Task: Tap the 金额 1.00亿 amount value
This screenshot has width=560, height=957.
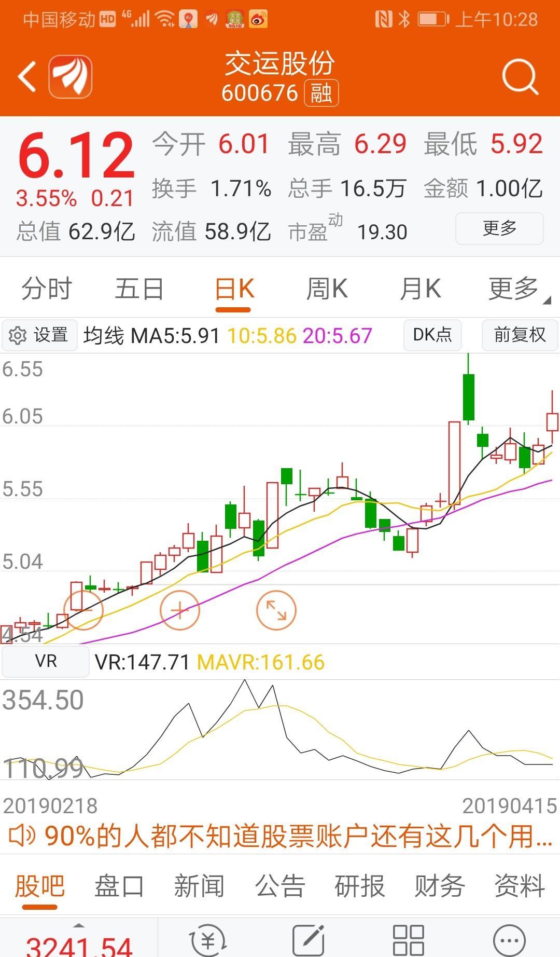Action: pyautogui.click(x=483, y=188)
